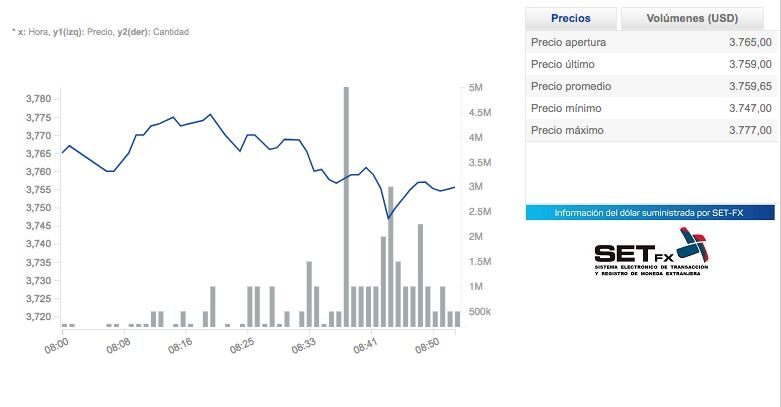Screen dimensions: 781x407
Task: Click the tallest volume bar in chart
Action: click(x=346, y=200)
